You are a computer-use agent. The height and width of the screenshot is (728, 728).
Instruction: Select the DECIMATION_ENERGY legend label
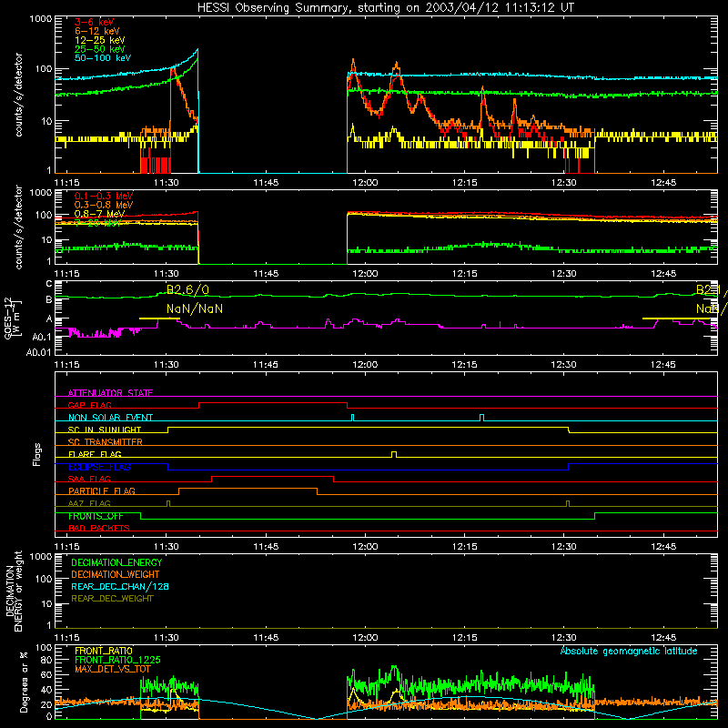click(x=116, y=562)
